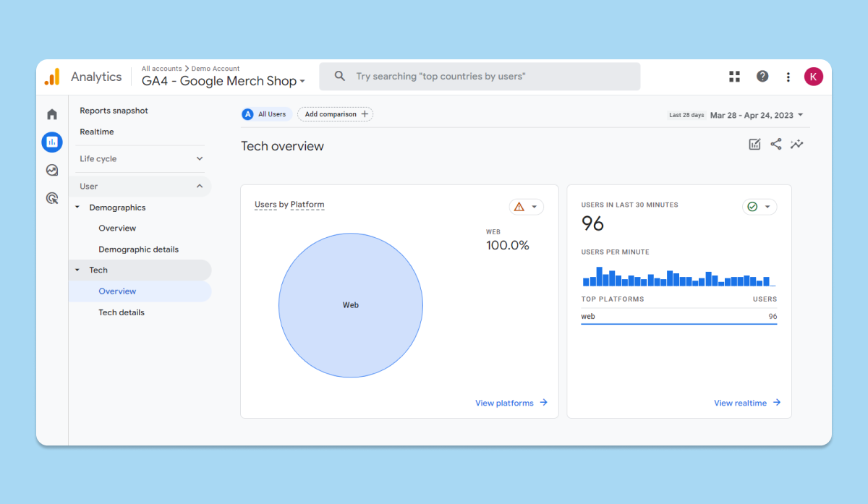868x504 pixels.
Task: Click the Users by Platform title
Action: click(x=289, y=205)
